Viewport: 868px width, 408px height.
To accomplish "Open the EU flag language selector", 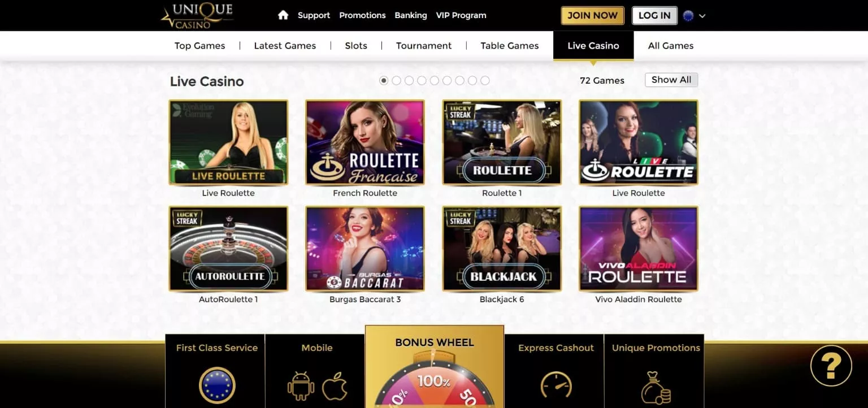I will click(x=688, y=16).
